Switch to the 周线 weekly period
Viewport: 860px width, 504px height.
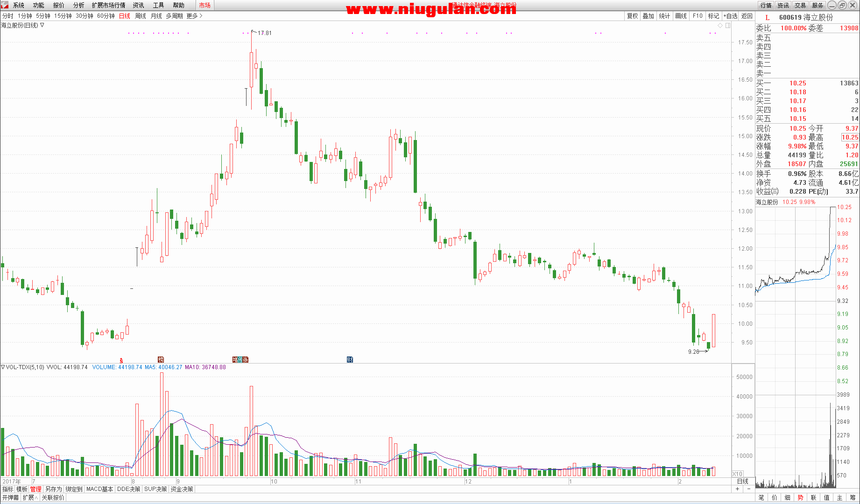[141, 16]
